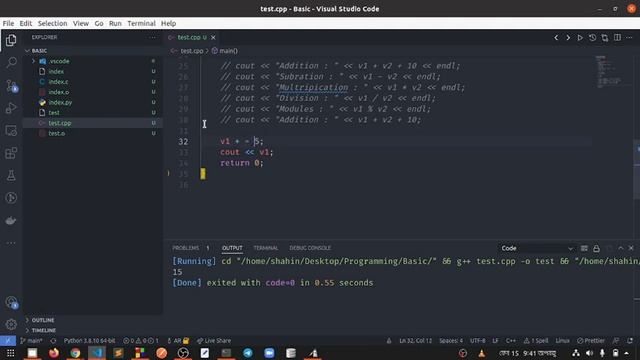This screenshot has height=360, width=640.
Task: Expand the .vscode folder
Action: point(33,61)
